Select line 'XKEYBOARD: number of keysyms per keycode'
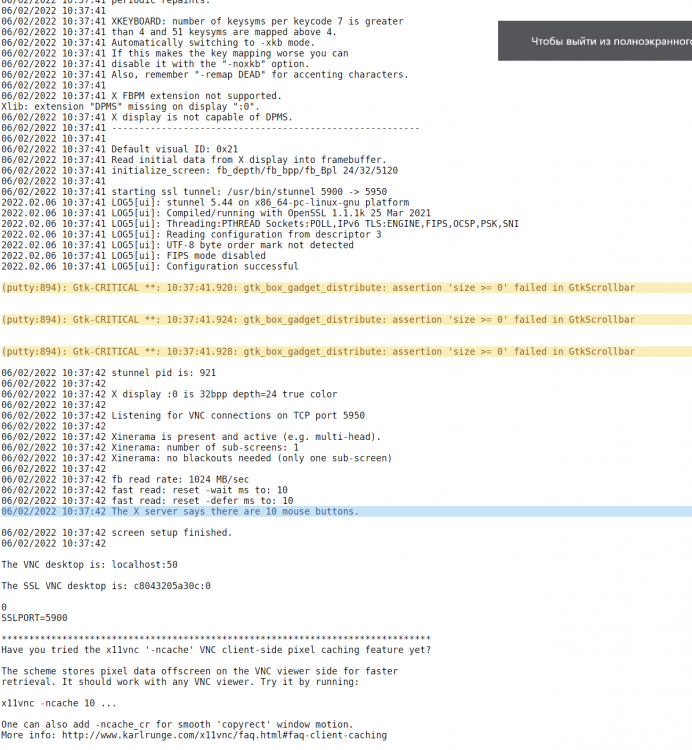 (x=202, y=22)
